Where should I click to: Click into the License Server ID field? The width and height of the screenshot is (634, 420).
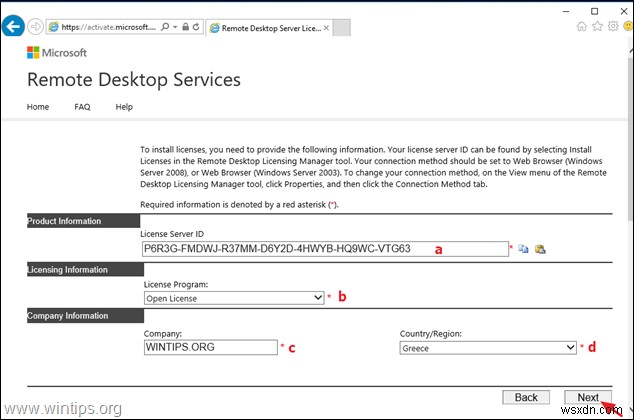tap(325, 249)
